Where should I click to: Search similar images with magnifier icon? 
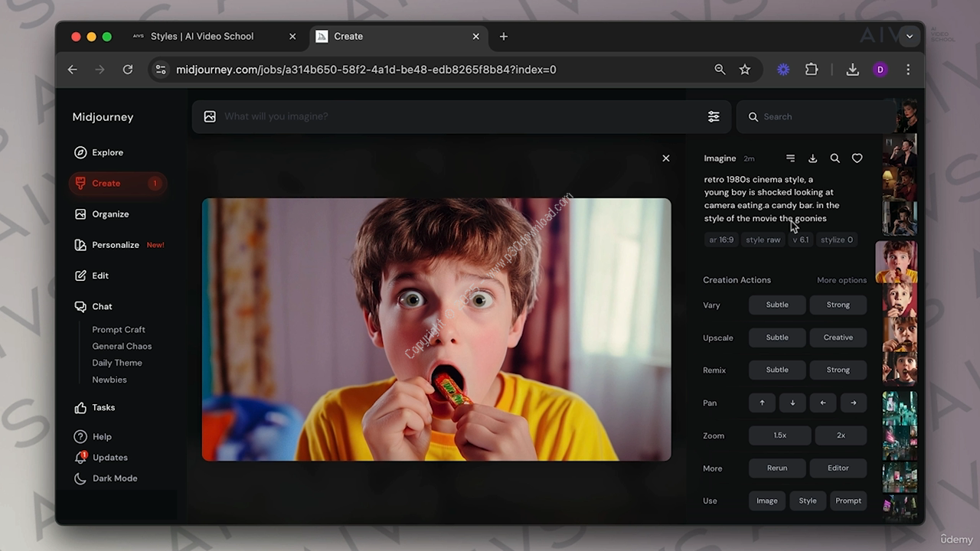(x=835, y=158)
